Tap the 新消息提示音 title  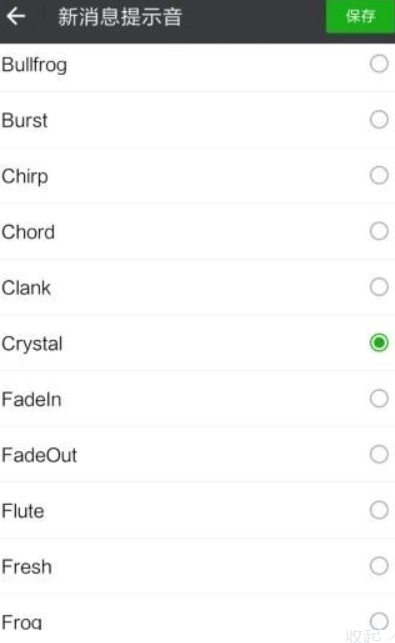(120, 17)
